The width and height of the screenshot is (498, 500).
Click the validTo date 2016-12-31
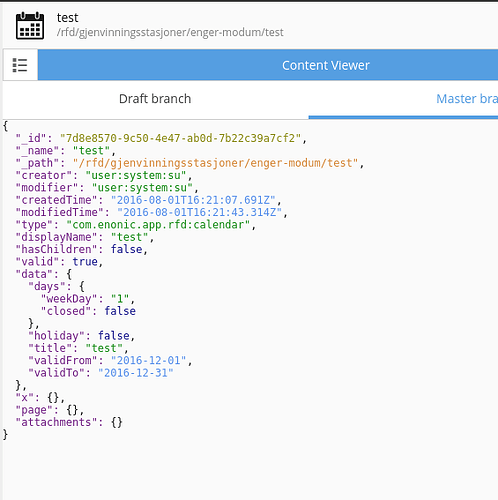click(136, 373)
